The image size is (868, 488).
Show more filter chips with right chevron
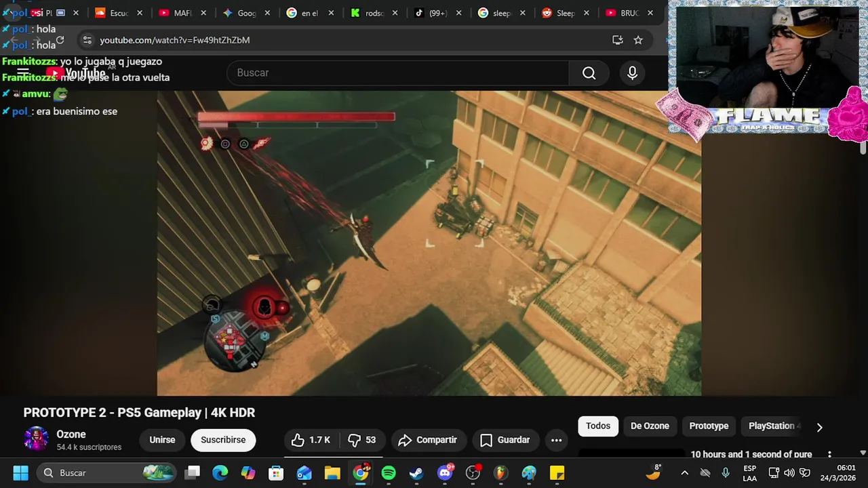[x=819, y=427]
